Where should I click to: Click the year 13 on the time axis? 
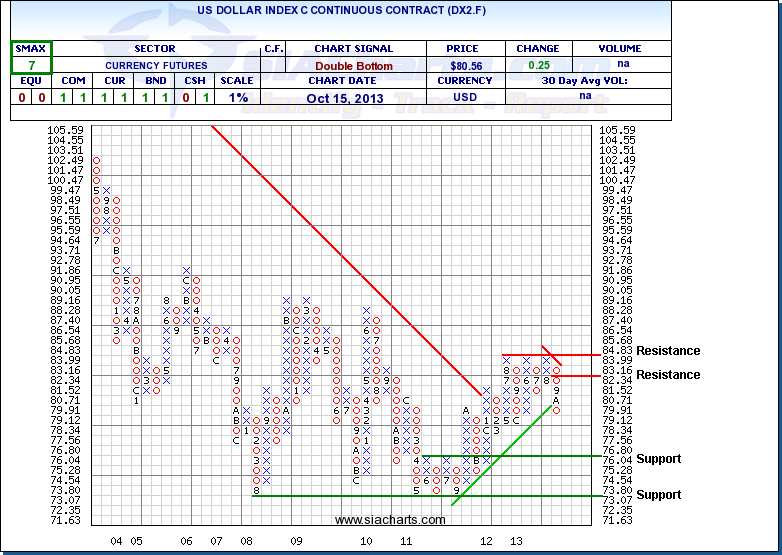point(516,540)
